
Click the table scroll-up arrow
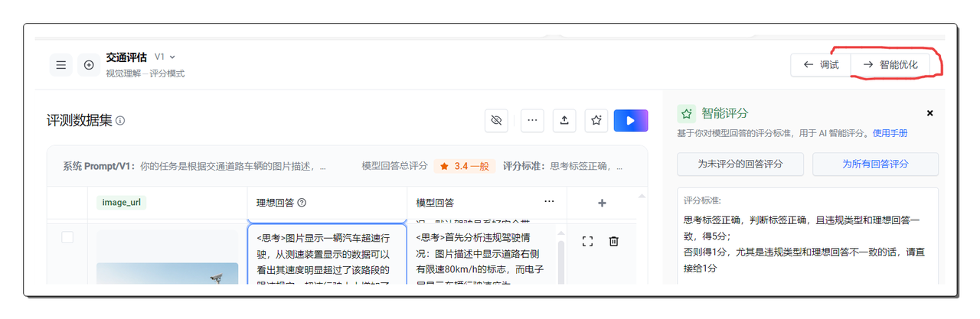[x=642, y=197]
